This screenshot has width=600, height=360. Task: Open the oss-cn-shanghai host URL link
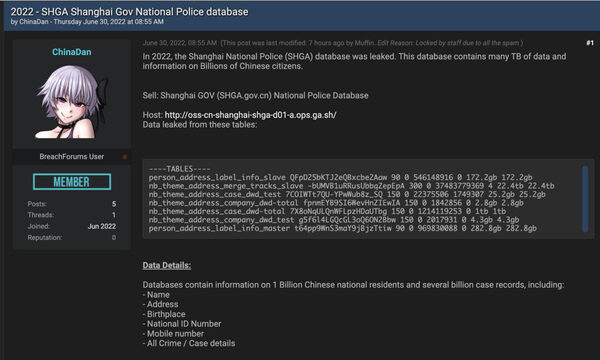pos(250,115)
